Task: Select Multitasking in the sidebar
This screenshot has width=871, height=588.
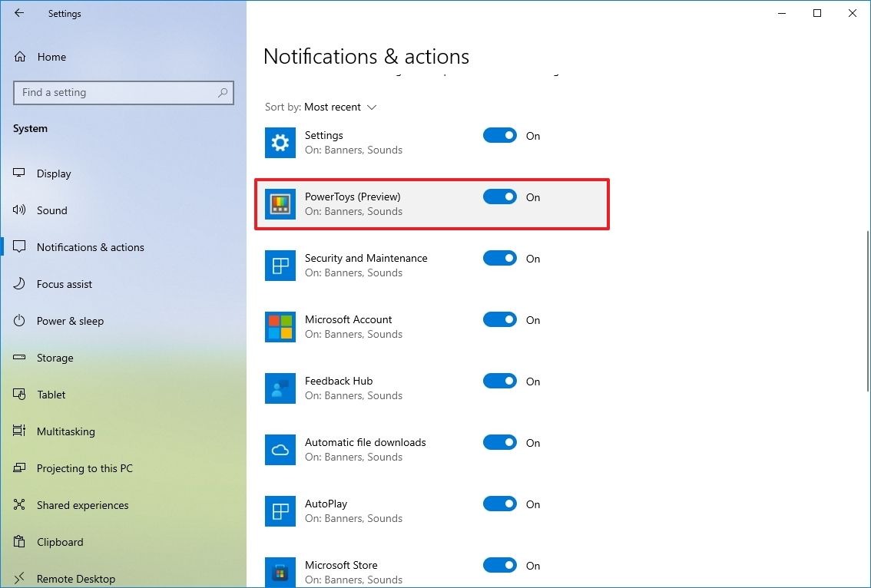Action: (x=124, y=431)
